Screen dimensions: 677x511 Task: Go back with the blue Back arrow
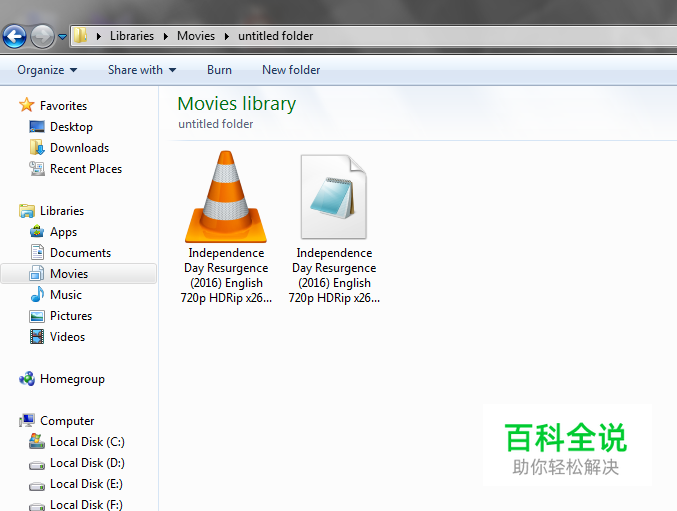point(14,36)
